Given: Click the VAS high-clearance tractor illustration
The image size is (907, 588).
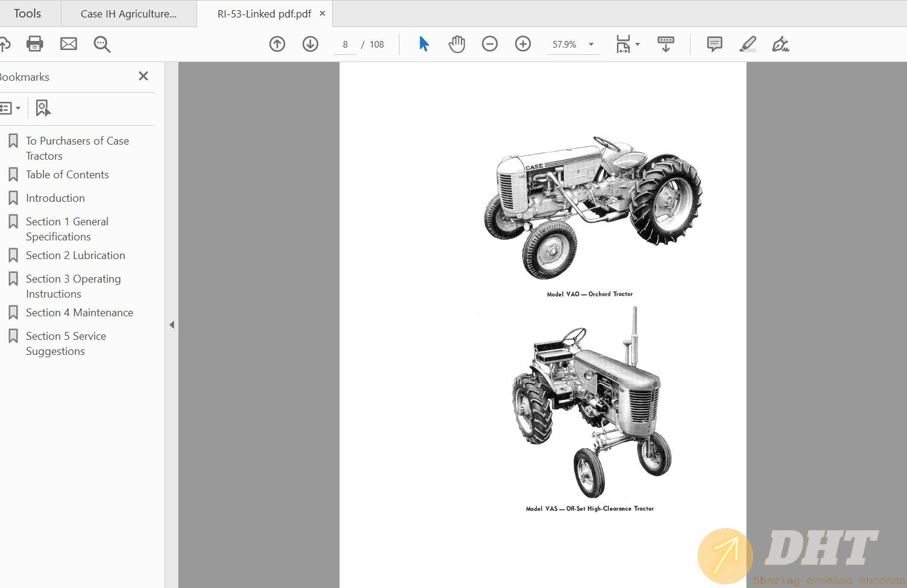Looking at the screenshot, I should click(592, 402).
